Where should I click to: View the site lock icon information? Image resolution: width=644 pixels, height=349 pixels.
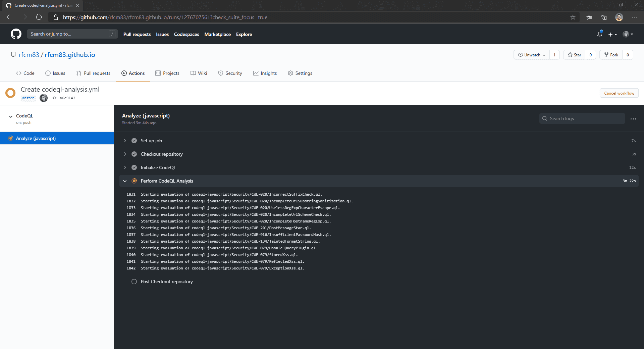click(56, 17)
